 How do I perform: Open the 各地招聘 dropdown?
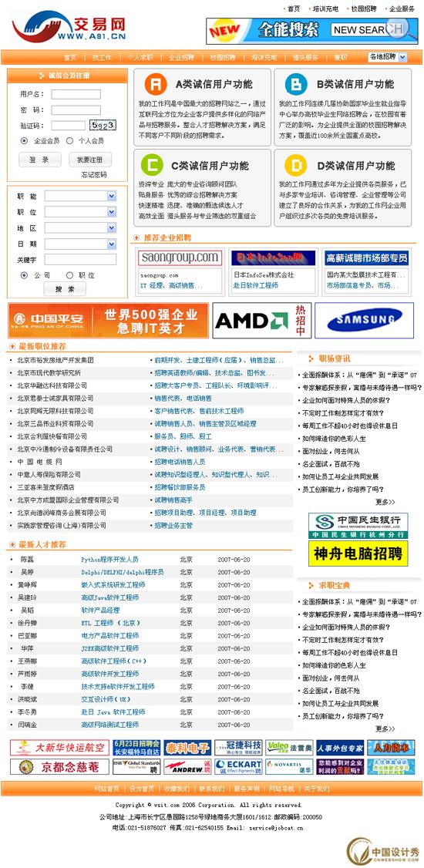tap(388, 57)
